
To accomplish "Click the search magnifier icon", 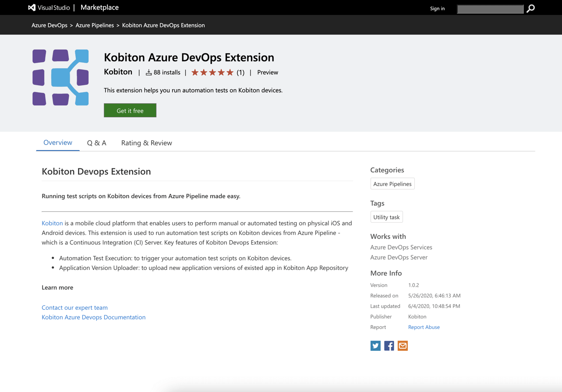I will point(530,8).
